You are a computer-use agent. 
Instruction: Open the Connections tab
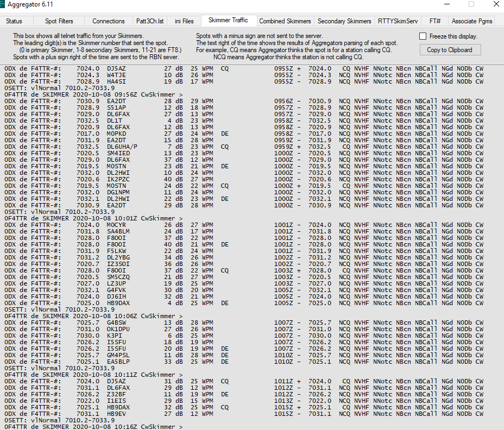[x=108, y=21]
